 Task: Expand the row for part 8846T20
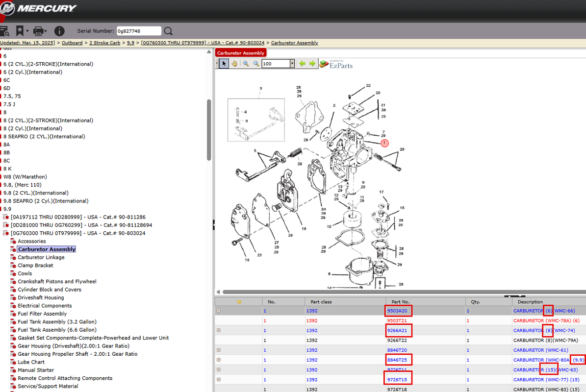click(x=219, y=350)
